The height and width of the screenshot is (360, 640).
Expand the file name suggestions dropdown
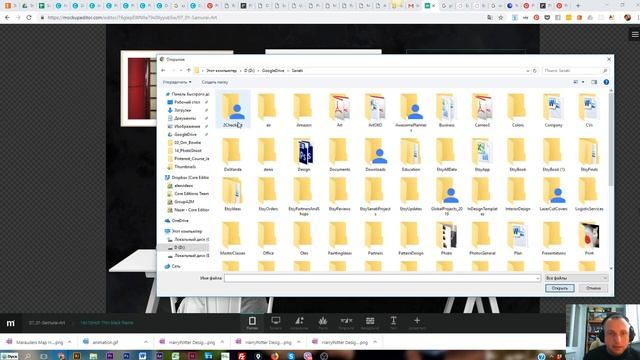point(538,278)
